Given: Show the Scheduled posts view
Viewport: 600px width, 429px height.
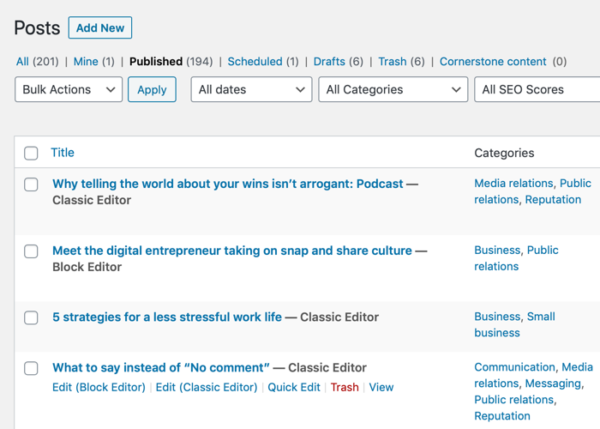Looking at the screenshot, I should click(x=255, y=62).
